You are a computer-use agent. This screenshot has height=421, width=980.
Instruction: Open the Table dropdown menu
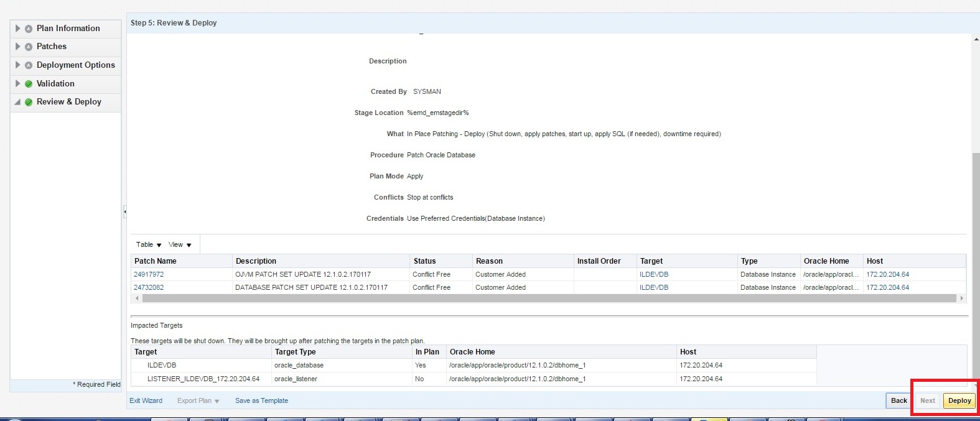[149, 245]
